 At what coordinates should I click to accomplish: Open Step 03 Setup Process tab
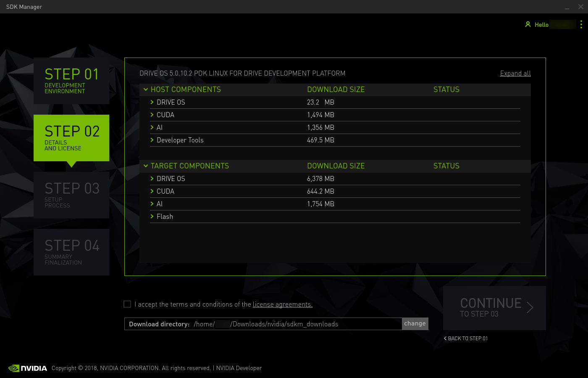tap(71, 195)
